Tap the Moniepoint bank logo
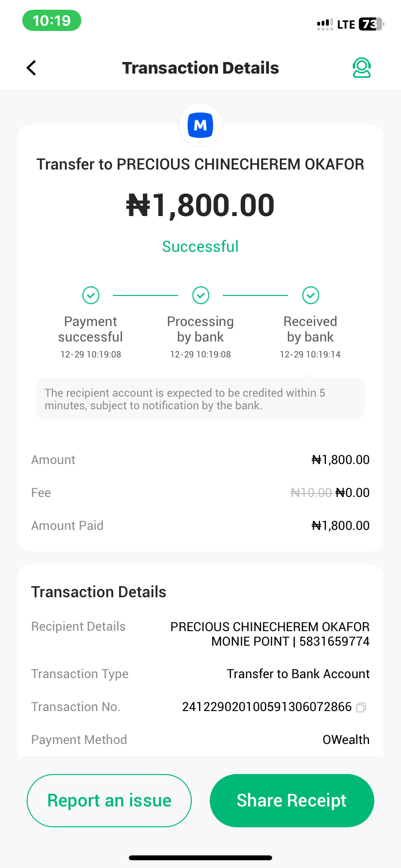The image size is (401, 868). [x=200, y=125]
